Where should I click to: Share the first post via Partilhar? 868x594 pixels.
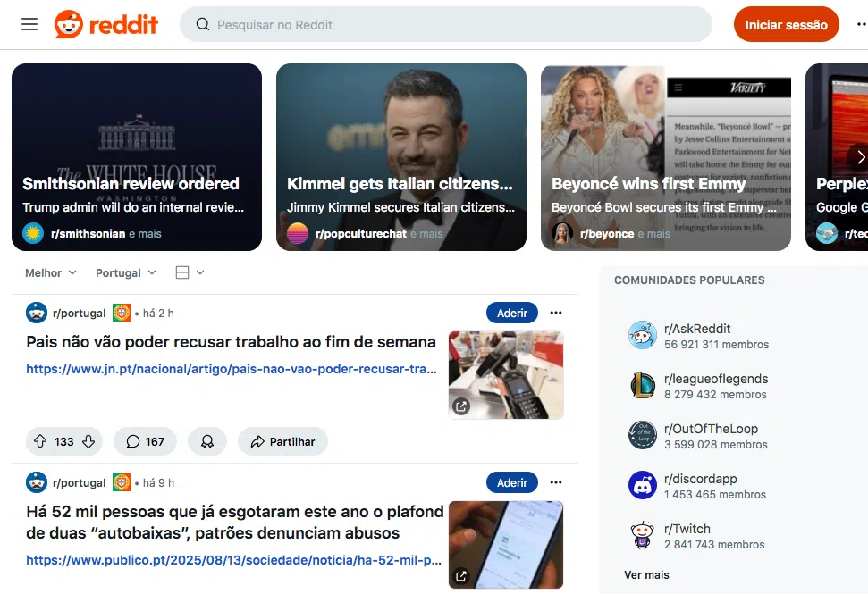tap(282, 441)
